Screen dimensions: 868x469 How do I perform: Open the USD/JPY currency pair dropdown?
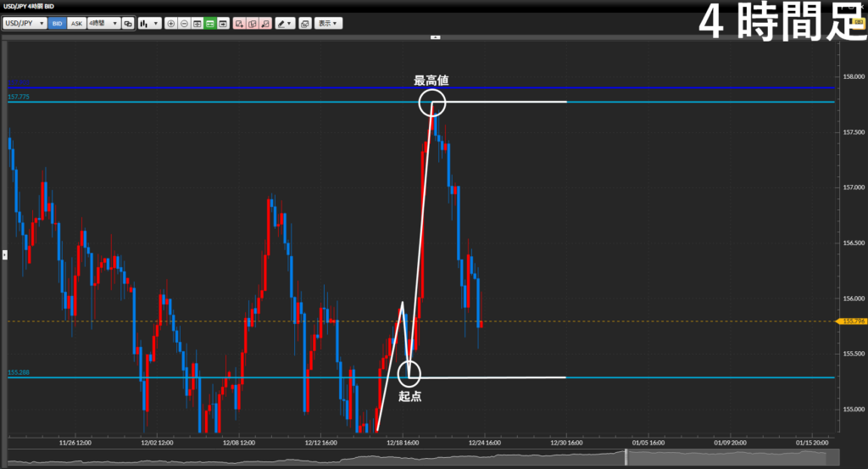click(x=25, y=24)
